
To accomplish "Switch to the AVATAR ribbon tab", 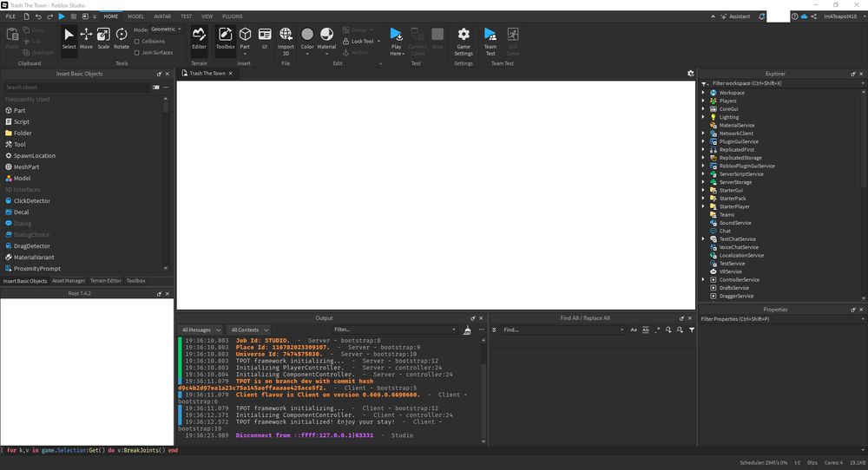I will point(162,16).
